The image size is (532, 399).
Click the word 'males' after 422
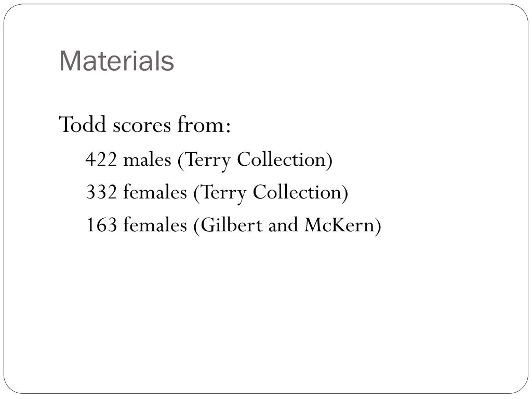(147, 159)
